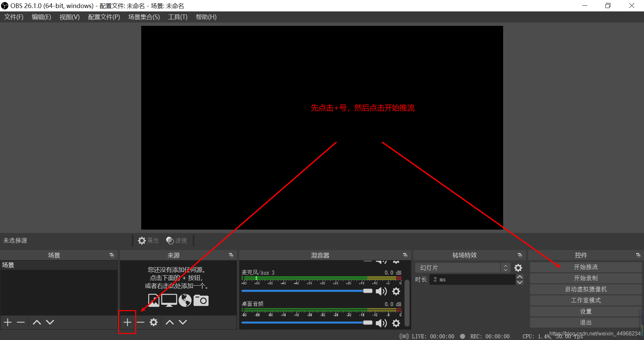
Task: Add a new source with the plus button
Action: (x=127, y=322)
